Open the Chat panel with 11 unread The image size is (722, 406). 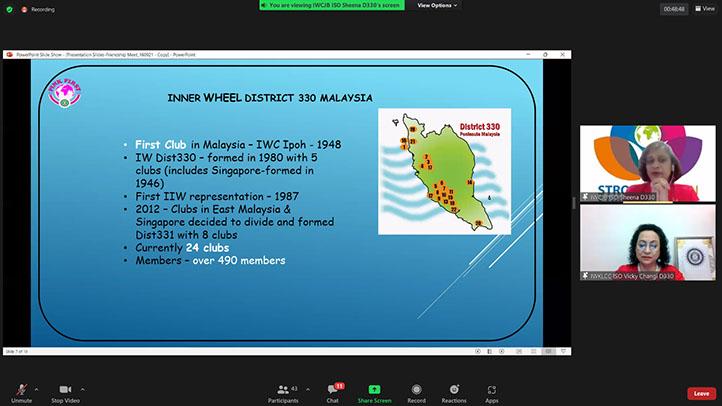pos(332,391)
